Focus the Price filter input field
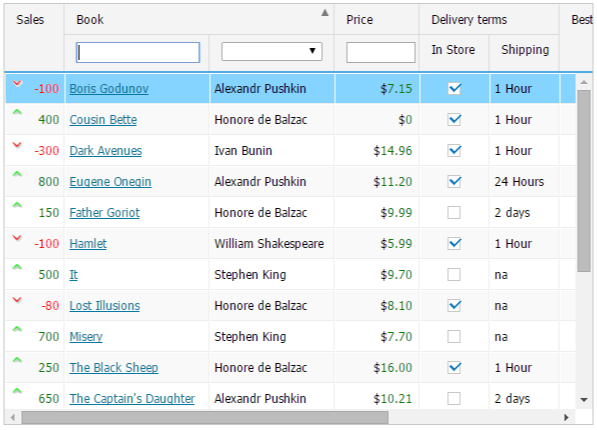The image size is (597, 430). [381, 52]
